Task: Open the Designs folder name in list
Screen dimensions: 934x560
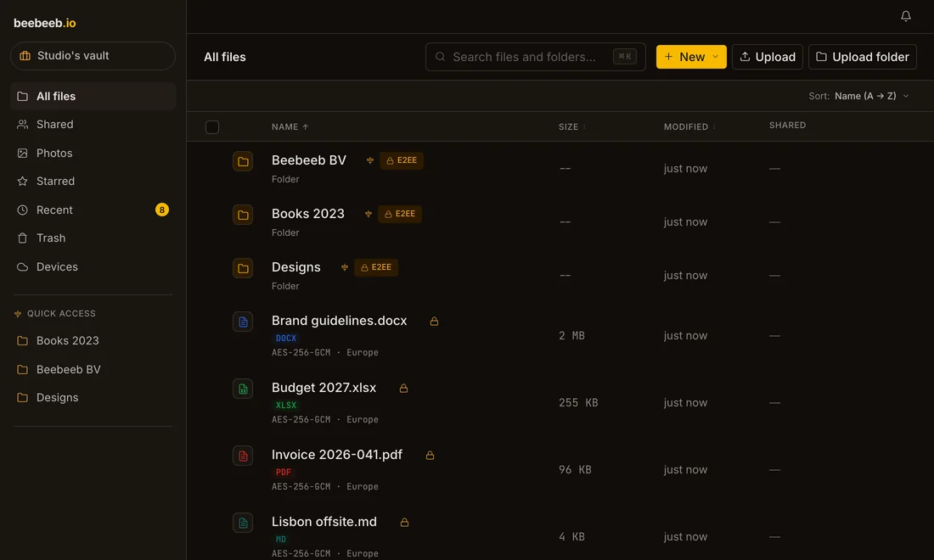Action: click(x=296, y=267)
